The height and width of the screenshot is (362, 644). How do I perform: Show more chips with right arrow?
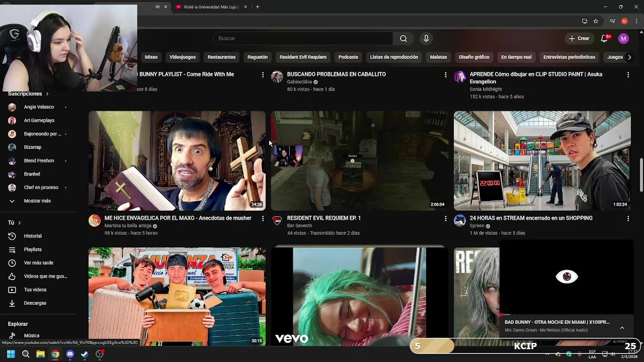629,57
